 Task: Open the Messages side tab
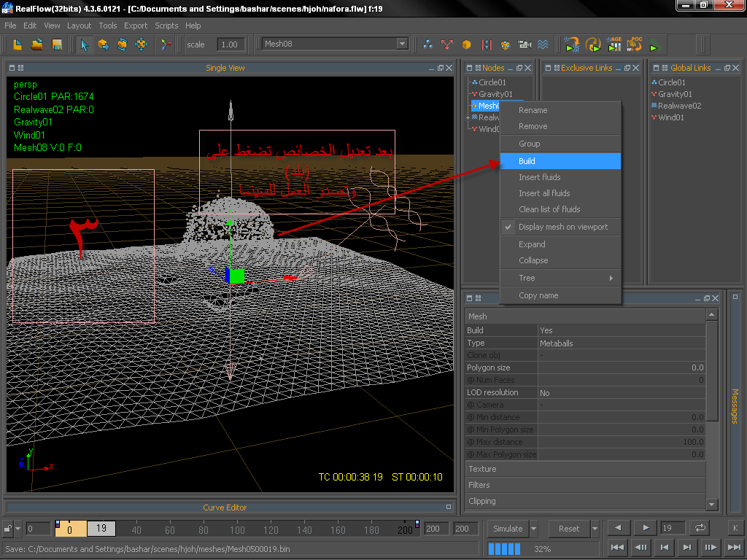(x=735, y=405)
